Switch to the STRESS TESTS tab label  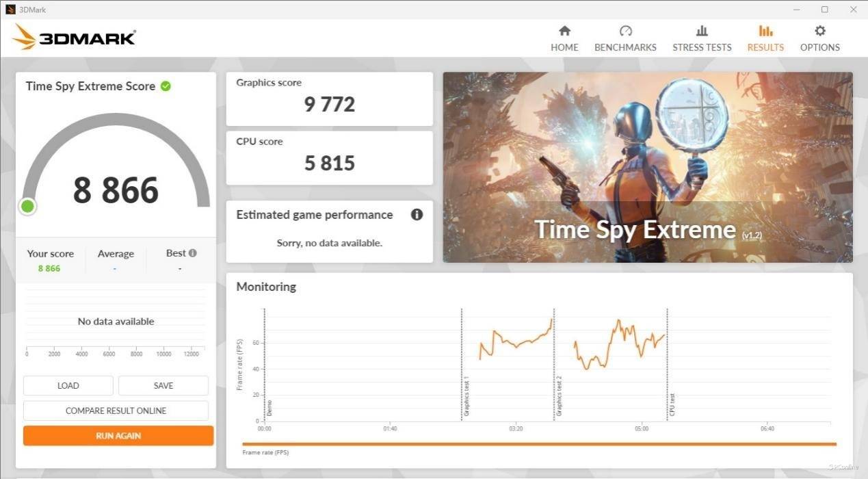coord(702,47)
